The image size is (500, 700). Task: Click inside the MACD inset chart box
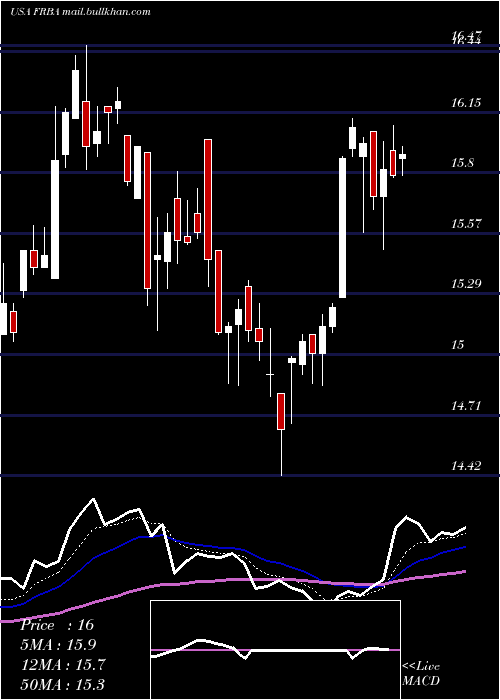[x=275, y=650]
